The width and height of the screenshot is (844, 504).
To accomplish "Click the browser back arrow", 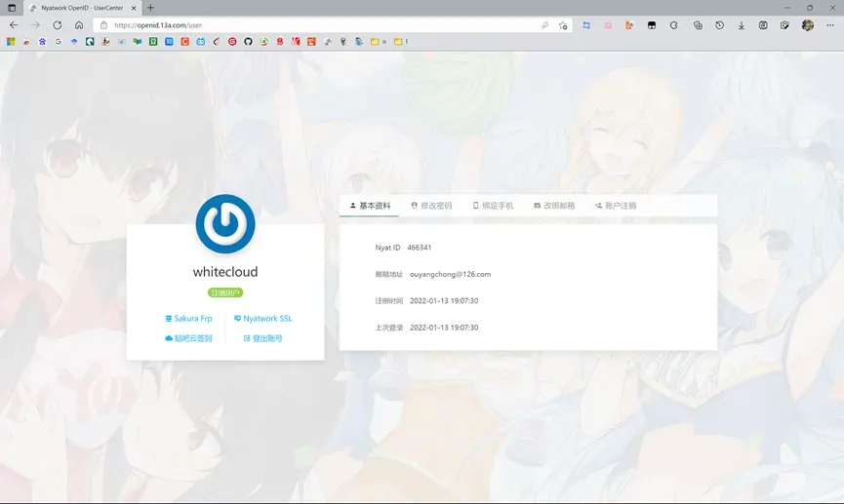I will pos(14,25).
